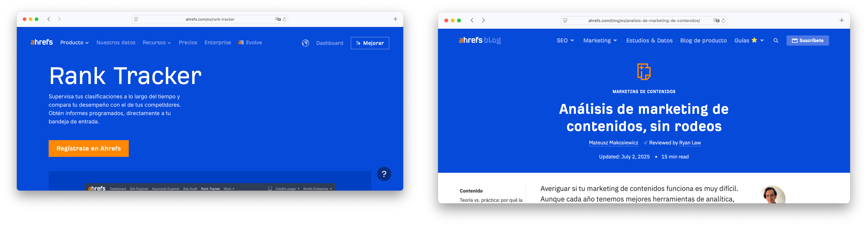The height and width of the screenshot is (227, 868).
Task: Click the Mejorar upgrade button
Action: 370,43
